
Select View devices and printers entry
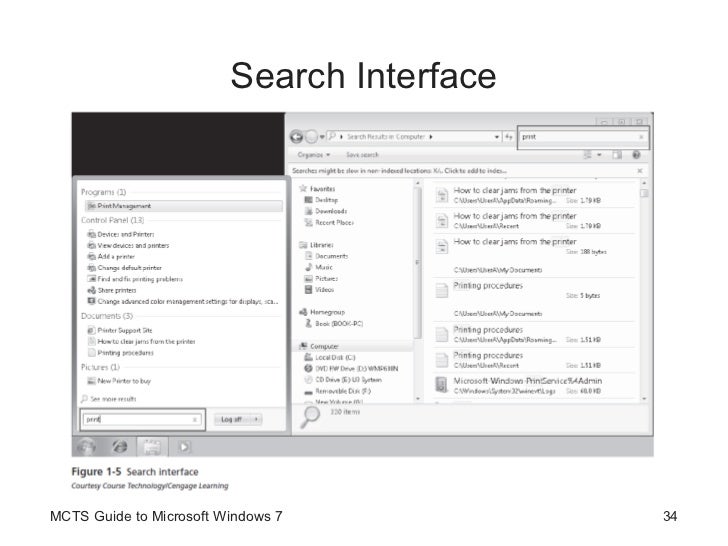click(129, 246)
